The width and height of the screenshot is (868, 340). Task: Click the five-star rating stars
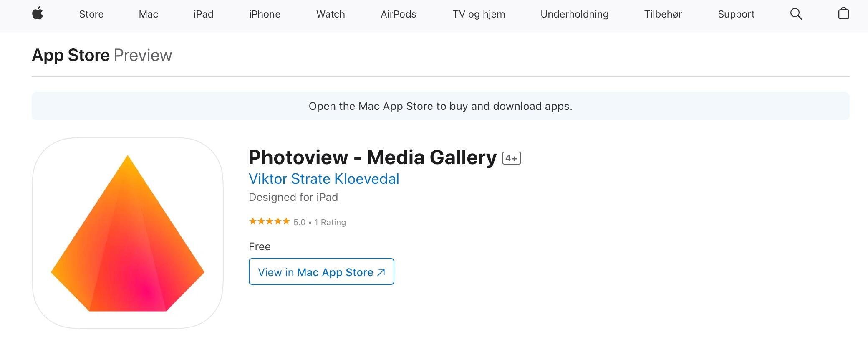pyautogui.click(x=269, y=222)
